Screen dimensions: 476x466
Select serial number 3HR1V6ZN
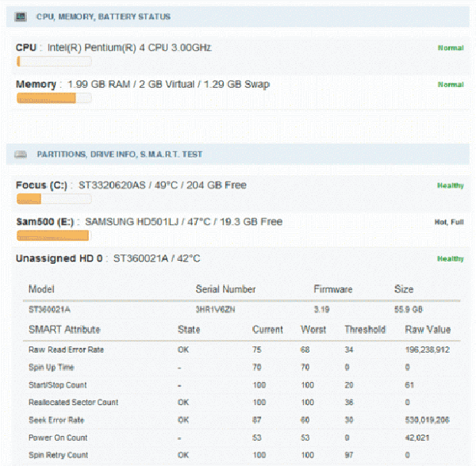pyautogui.click(x=215, y=310)
